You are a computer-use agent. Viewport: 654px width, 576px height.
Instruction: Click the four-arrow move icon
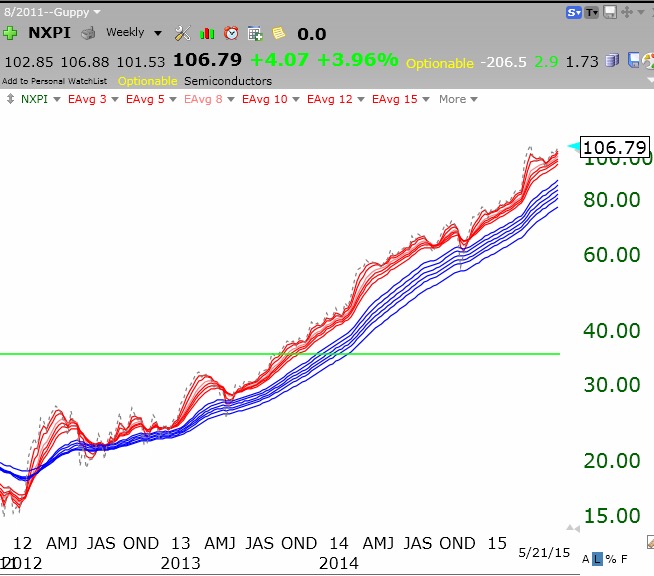pyautogui.click(x=626, y=12)
